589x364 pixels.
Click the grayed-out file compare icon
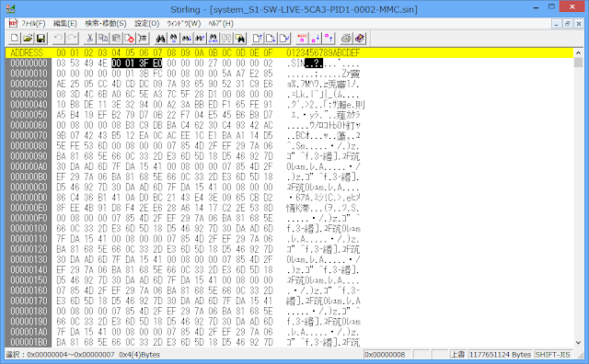[x=226, y=39]
